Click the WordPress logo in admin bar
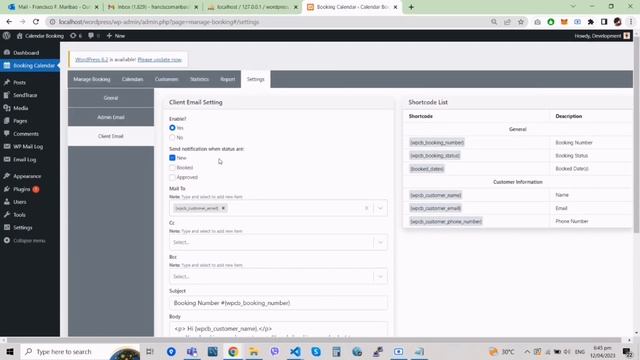 pos(7,36)
